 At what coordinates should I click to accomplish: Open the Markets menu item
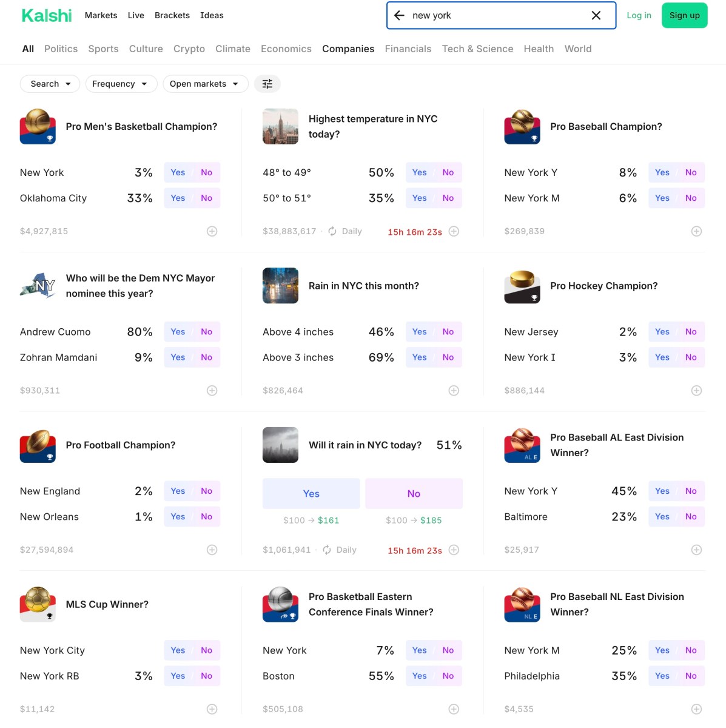pyautogui.click(x=101, y=15)
